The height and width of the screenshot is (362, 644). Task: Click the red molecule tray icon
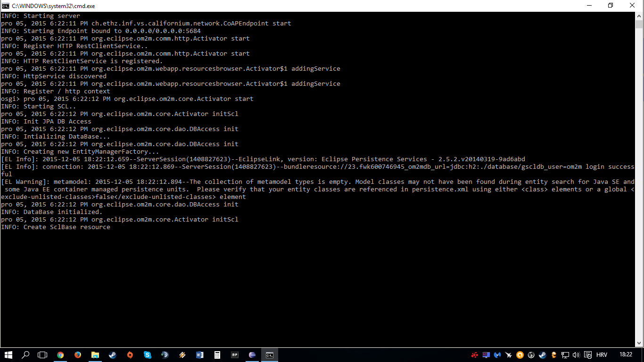coord(475,355)
